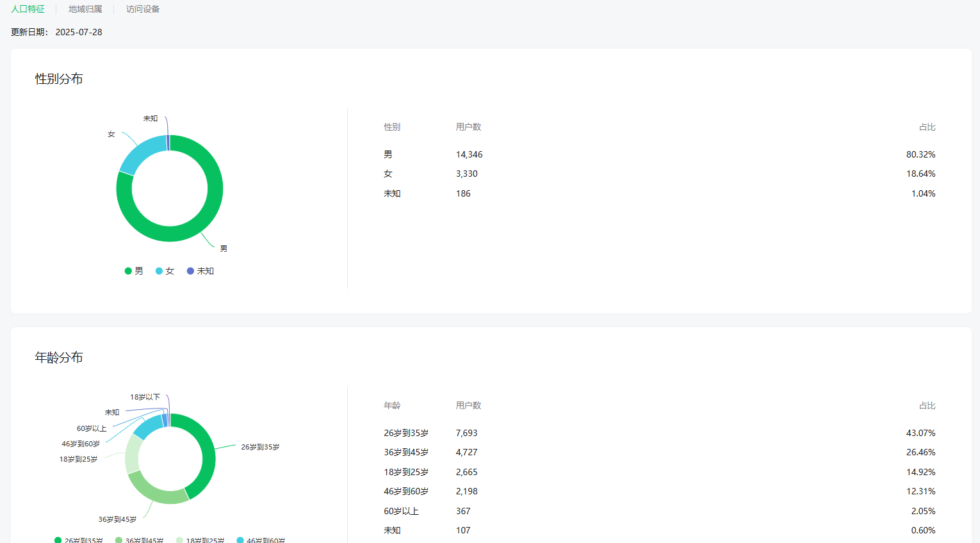Click the user count 2,198
The image size is (980, 543).
[x=467, y=491]
